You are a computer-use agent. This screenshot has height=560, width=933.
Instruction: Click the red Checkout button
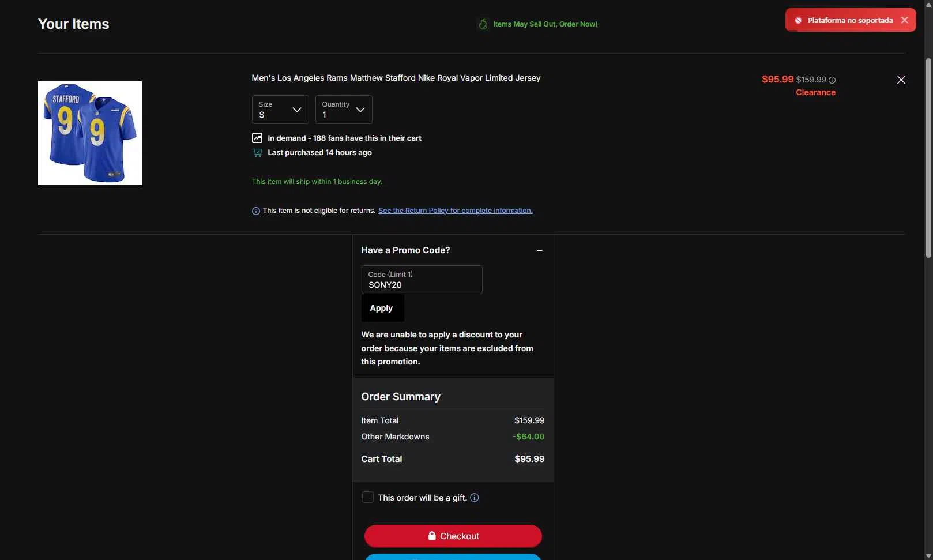pyautogui.click(x=453, y=536)
